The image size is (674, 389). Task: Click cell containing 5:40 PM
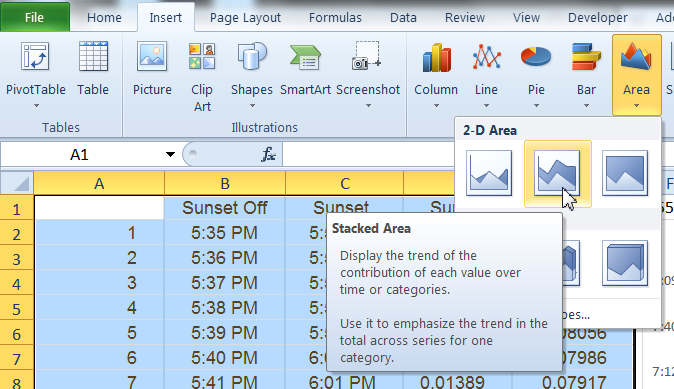pyautogui.click(x=225, y=358)
